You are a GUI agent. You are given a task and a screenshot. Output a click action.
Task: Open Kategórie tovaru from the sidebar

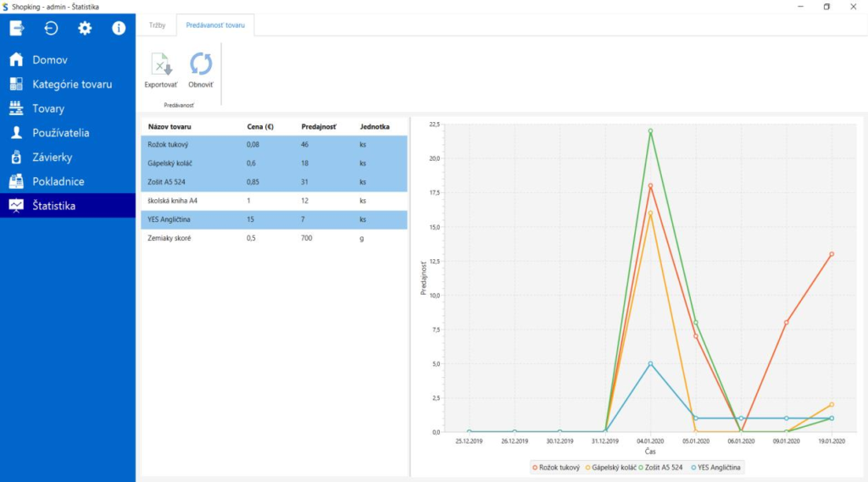(x=71, y=85)
